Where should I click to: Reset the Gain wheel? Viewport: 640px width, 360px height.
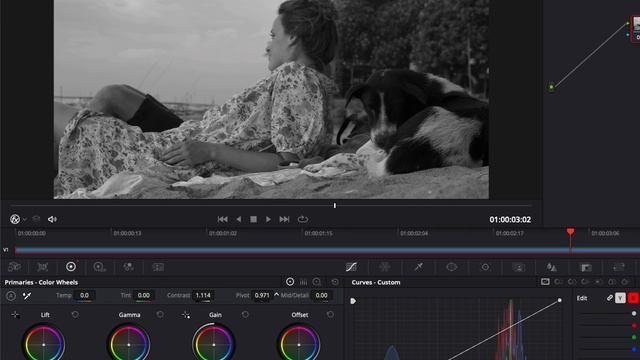245,315
